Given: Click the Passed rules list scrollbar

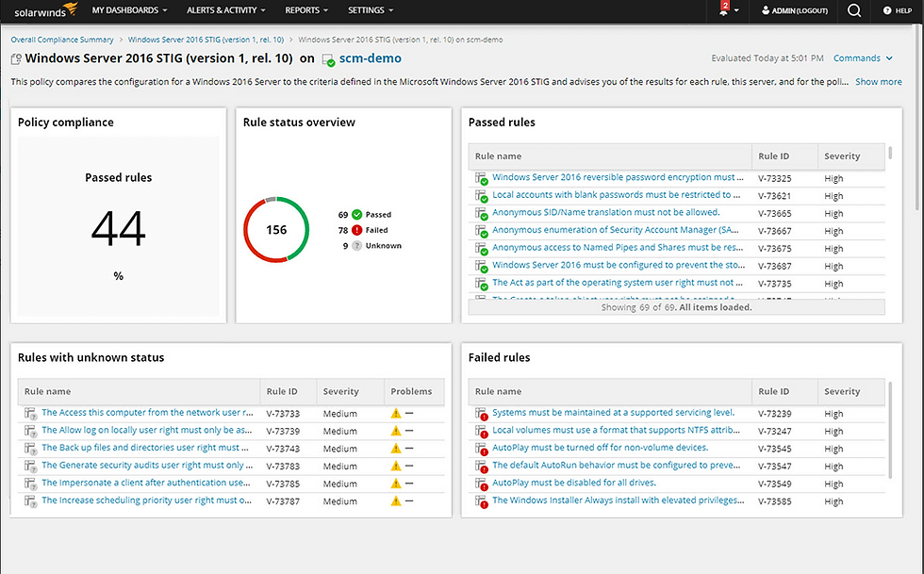Looking at the screenshot, I should [x=890, y=154].
